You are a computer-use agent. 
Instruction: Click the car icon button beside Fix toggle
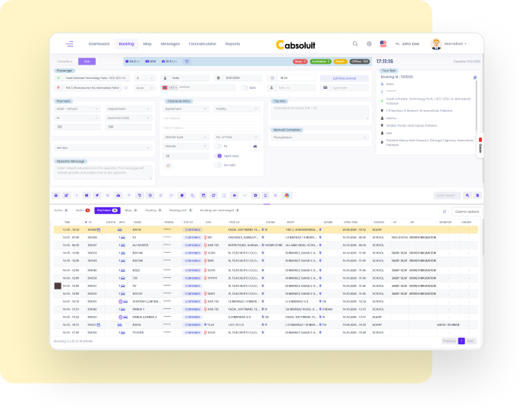coord(255,147)
